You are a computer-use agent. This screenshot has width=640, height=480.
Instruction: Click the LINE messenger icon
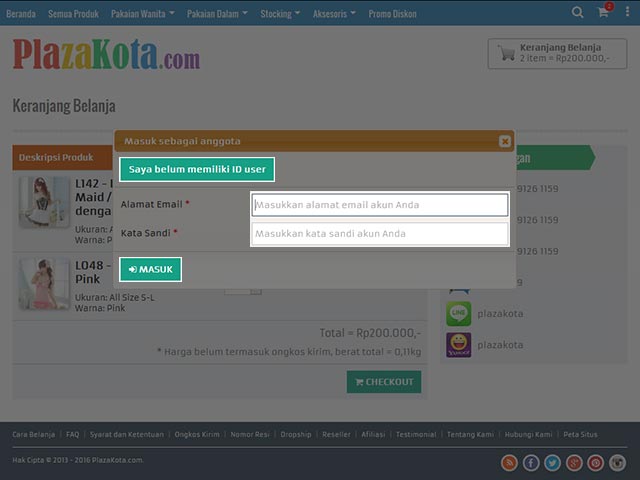coord(459,314)
